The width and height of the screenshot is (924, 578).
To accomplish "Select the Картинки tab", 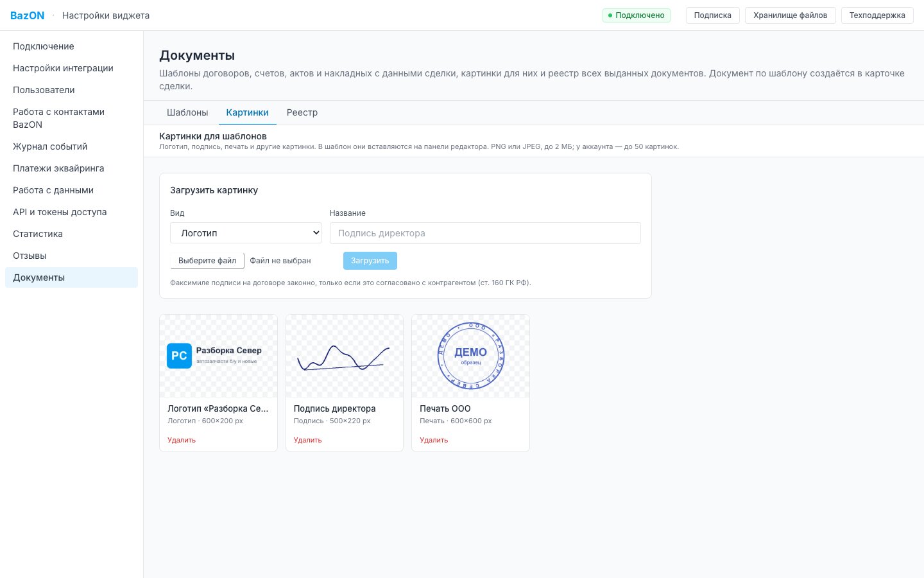I will pos(247,112).
